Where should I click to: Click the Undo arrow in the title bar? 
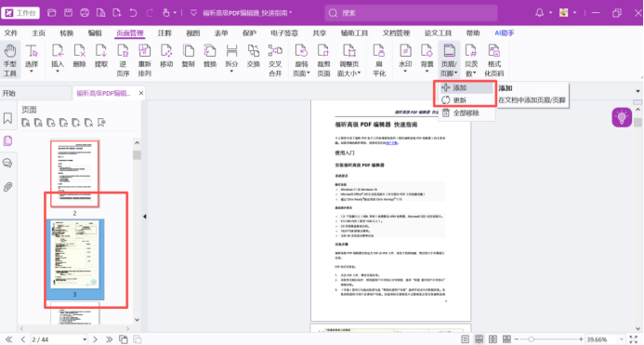(133, 13)
